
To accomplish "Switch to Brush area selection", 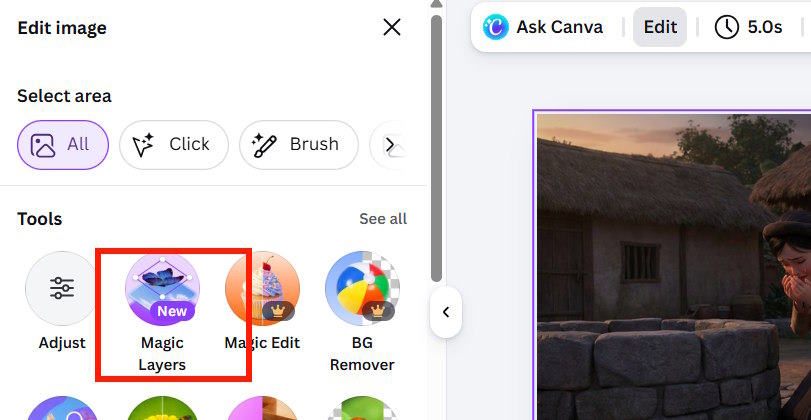I will [x=295, y=145].
